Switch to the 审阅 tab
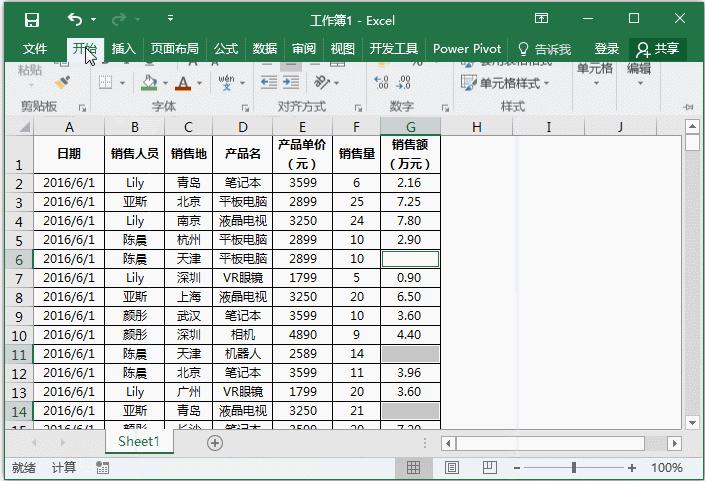The image size is (705, 481). [x=304, y=49]
